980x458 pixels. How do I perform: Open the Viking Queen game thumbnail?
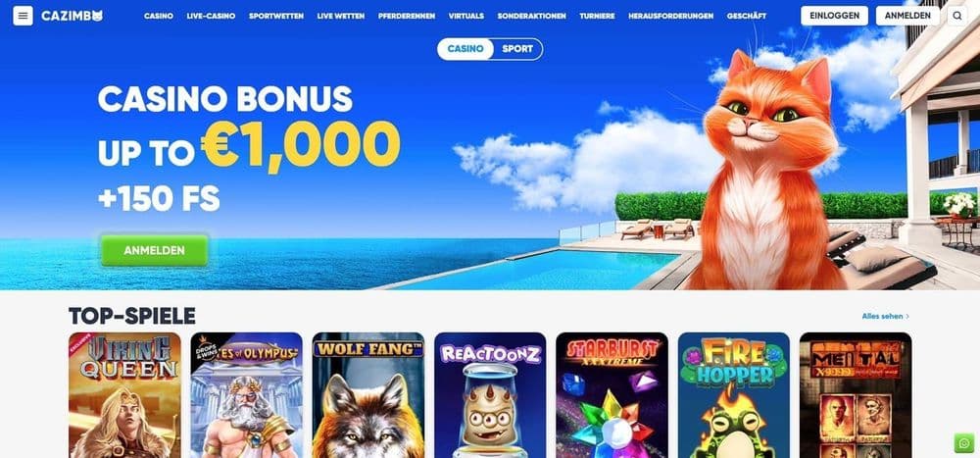pos(124,395)
